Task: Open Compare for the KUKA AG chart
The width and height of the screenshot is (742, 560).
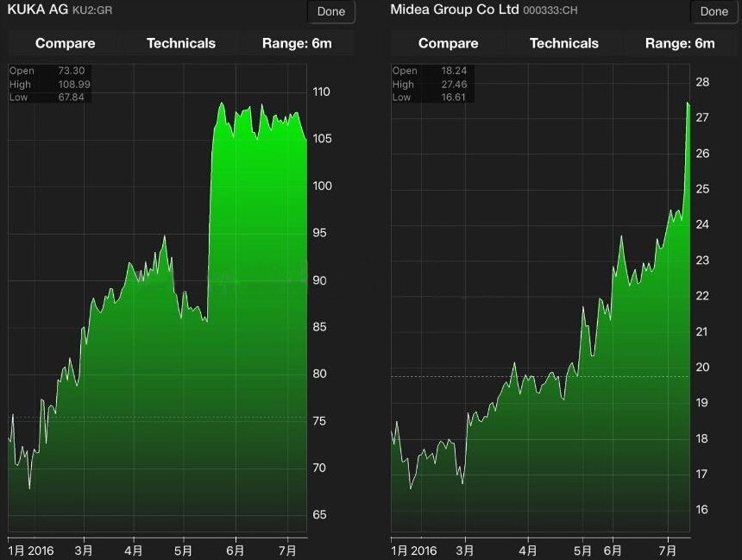Action: [66, 43]
